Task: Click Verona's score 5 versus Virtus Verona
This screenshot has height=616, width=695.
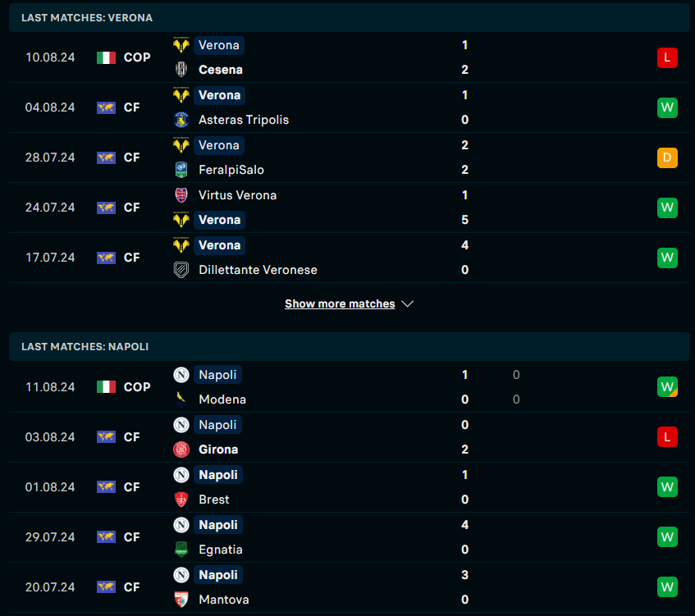Action: coord(464,220)
